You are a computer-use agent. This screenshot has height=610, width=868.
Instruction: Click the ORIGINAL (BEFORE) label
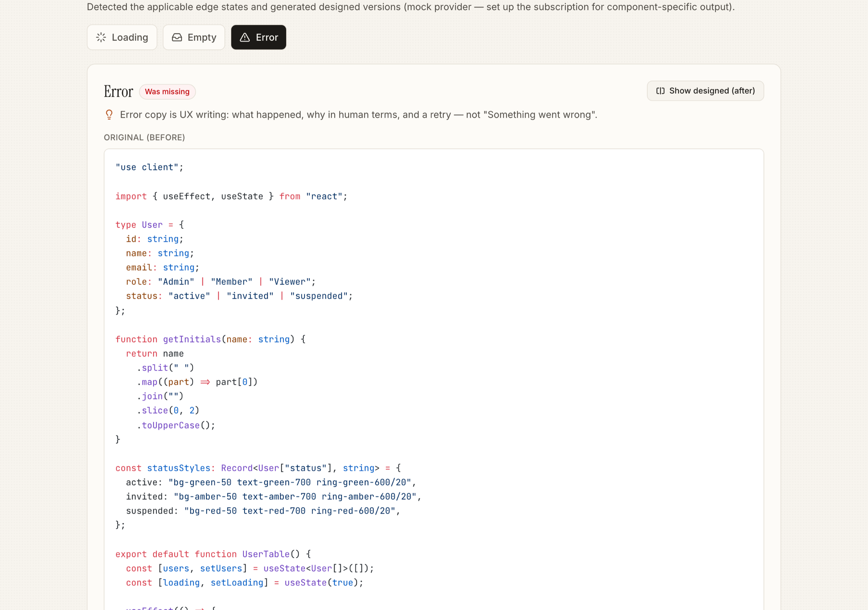(144, 137)
